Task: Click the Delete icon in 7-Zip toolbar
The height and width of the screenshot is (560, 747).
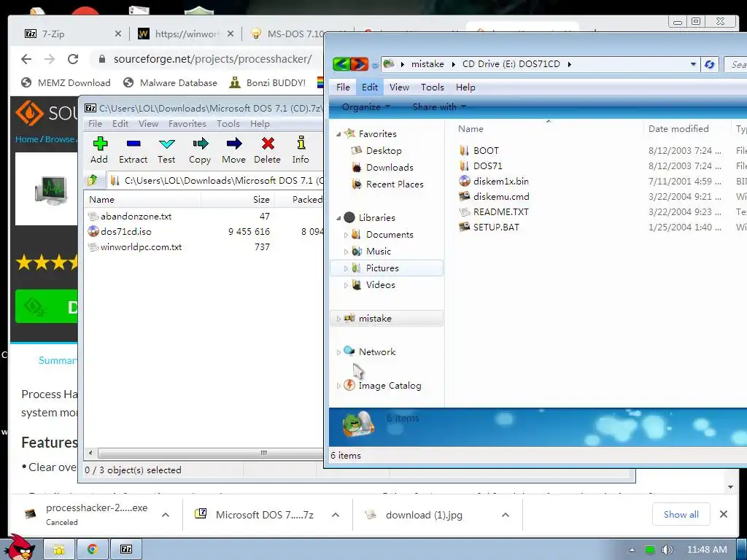Action: 267,150
